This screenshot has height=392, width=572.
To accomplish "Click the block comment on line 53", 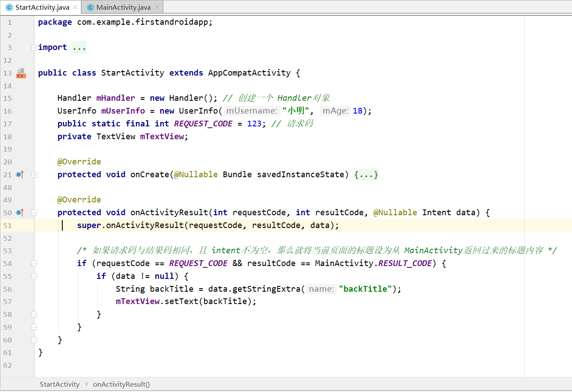I will pos(317,251).
